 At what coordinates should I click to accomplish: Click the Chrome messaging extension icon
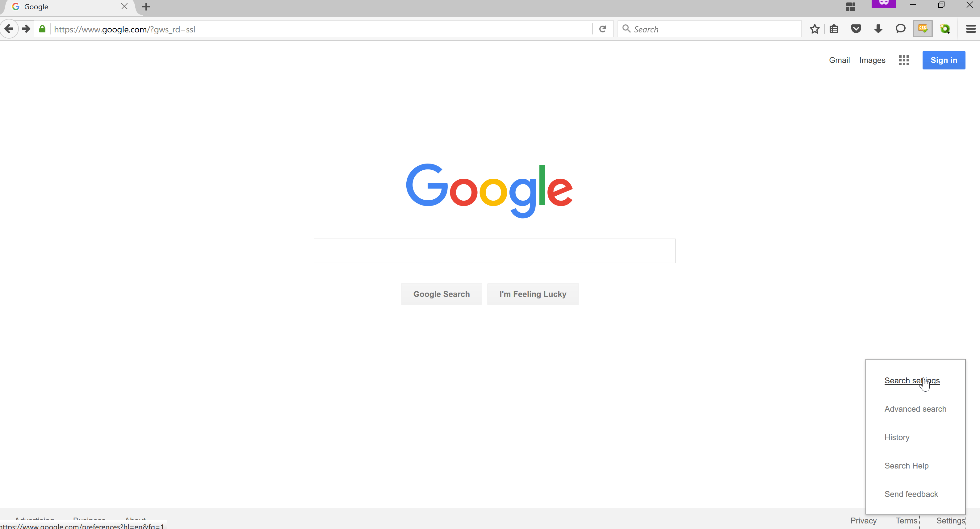(901, 29)
